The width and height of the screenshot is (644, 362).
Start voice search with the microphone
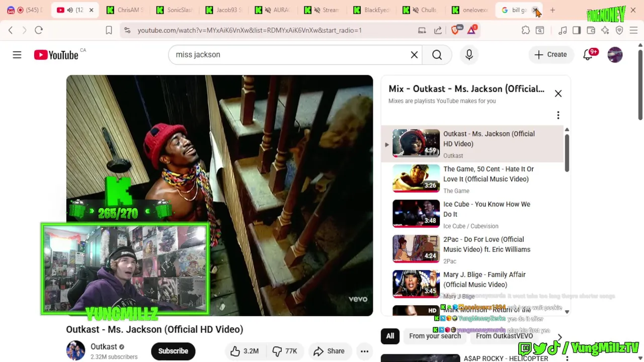click(469, 54)
